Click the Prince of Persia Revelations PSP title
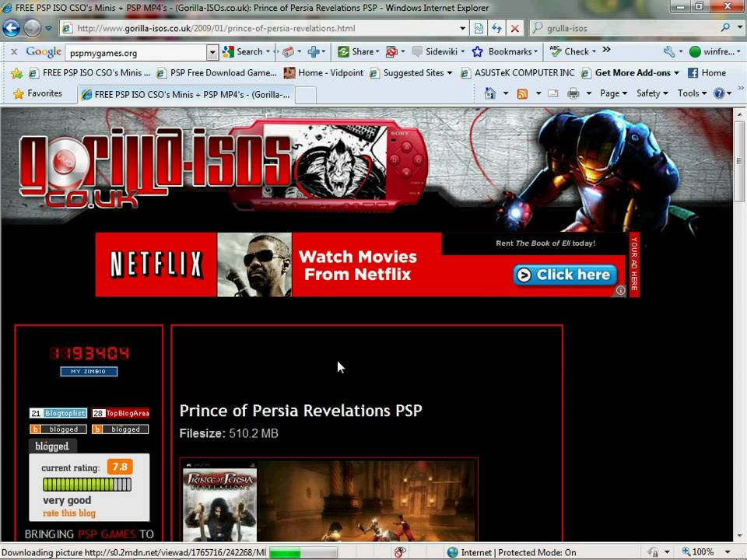Screen dimensions: 747x560 (300, 411)
